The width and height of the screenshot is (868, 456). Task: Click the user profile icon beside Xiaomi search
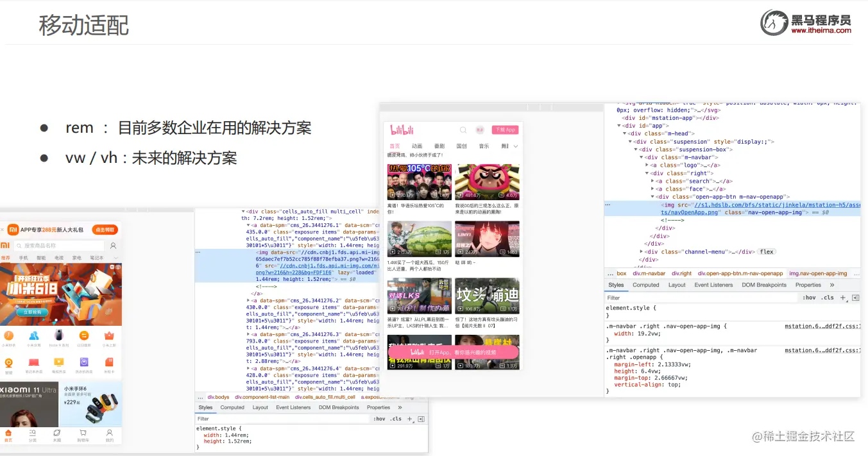(114, 246)
